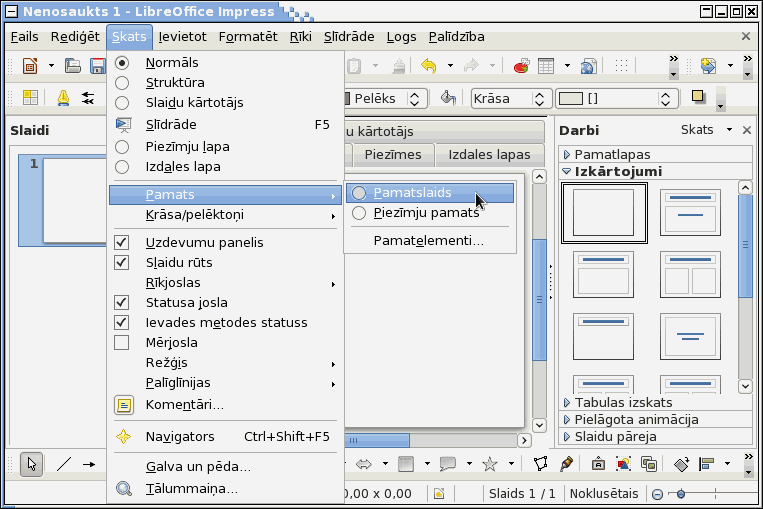
Task: Click the Display grid dots icon
Action: coord(621,65)
